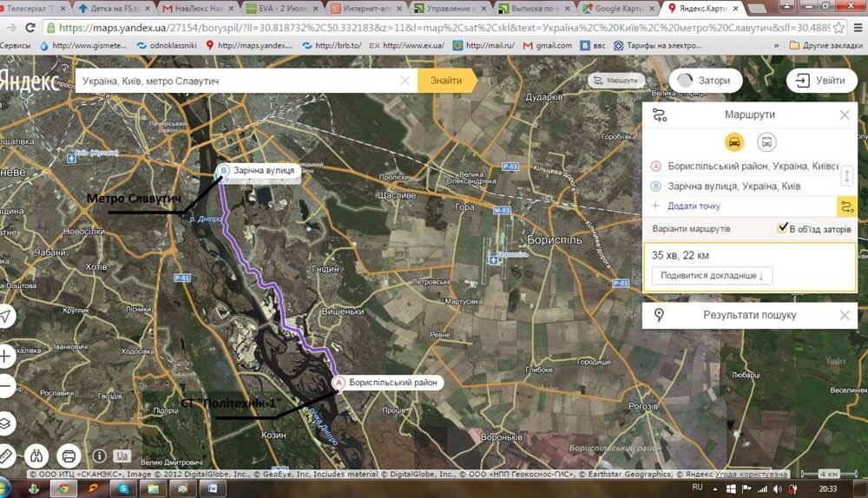Select the 35 хв, 22 км route
Image resolution: width=868 pixels, height=498 pixels.
(750, 267)
